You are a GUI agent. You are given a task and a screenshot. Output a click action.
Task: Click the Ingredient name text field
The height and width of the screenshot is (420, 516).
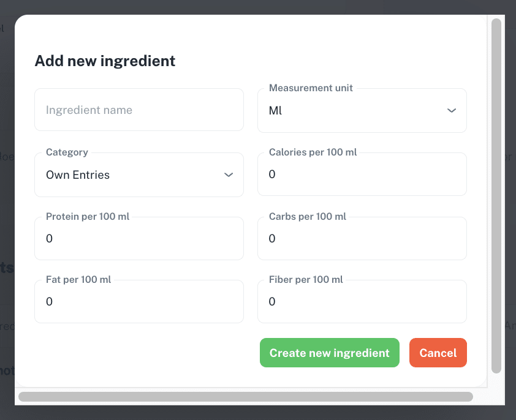point(139,110)
